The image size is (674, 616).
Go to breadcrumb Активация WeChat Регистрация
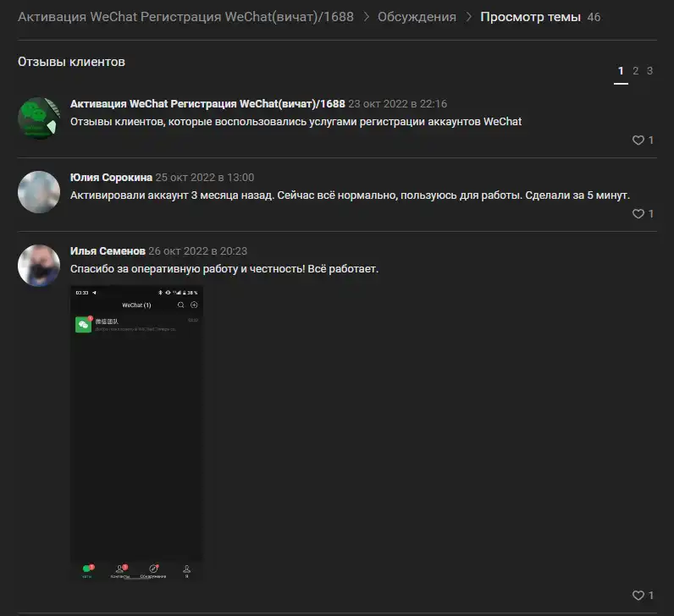tap(185, 17)
